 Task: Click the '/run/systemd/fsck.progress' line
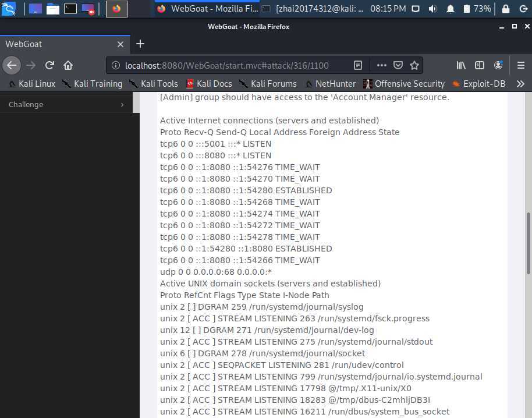tap(295, 318)
